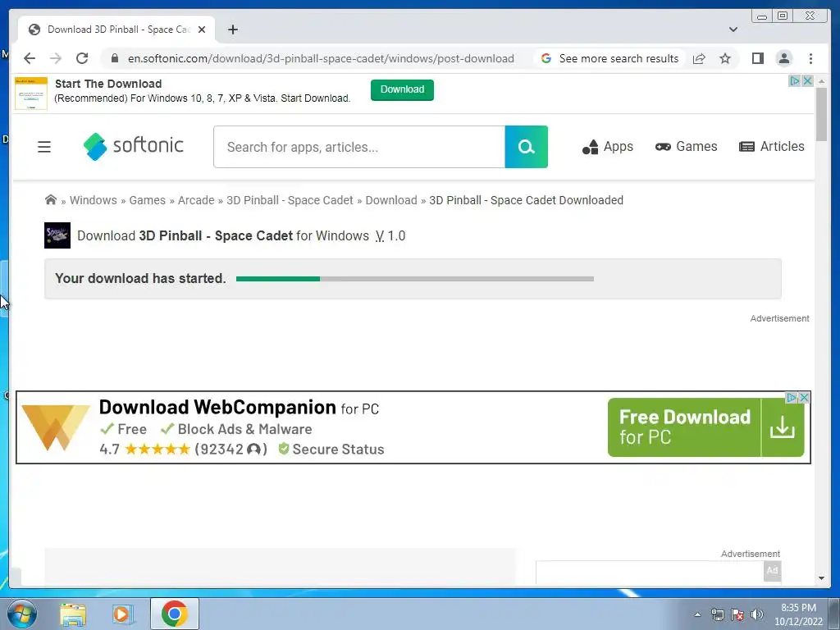This screenshot has width=840, height=630.
Task: Click Free Download for PC button
Action: point(705,427)
